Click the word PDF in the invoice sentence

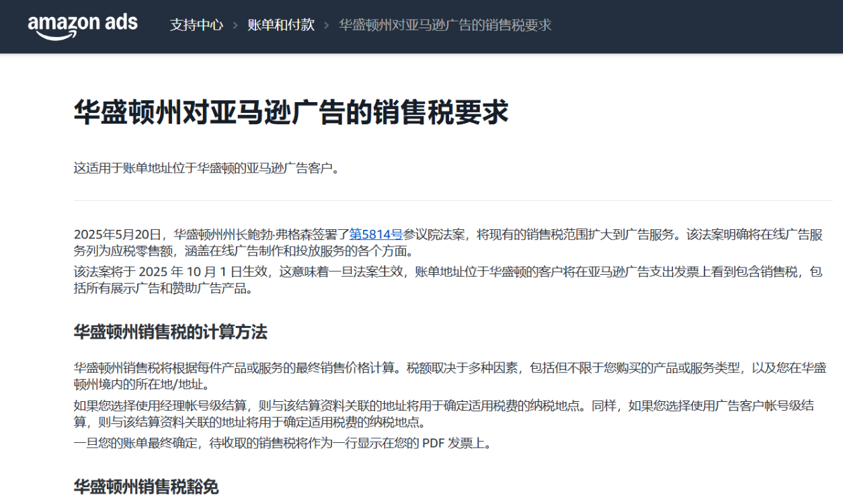click(434, 444)
